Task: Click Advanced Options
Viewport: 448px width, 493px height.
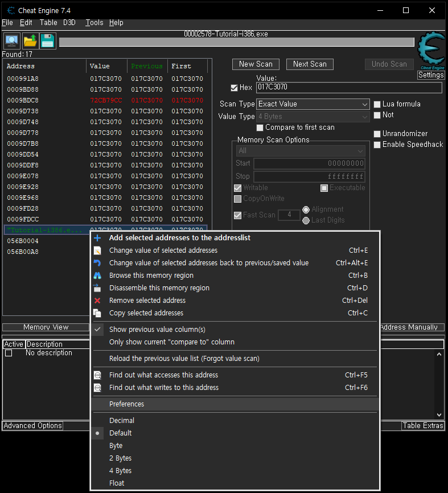Action: (x=32, y=426)
